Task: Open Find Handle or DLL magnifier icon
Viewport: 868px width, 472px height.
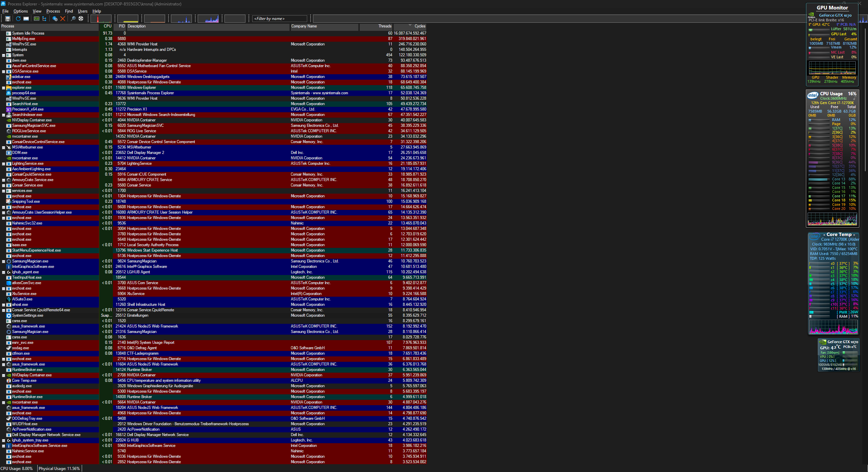Action: [x=73, y=19]
